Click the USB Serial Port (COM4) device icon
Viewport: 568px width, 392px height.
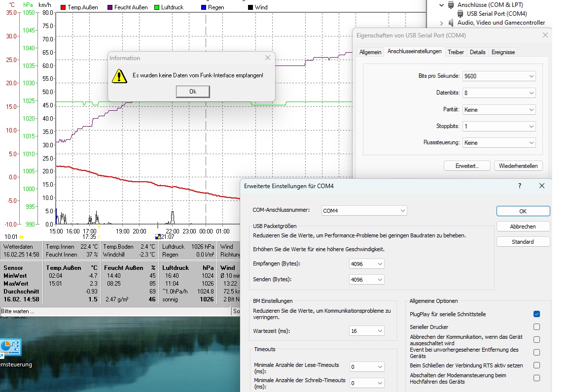tap(460, 14)
